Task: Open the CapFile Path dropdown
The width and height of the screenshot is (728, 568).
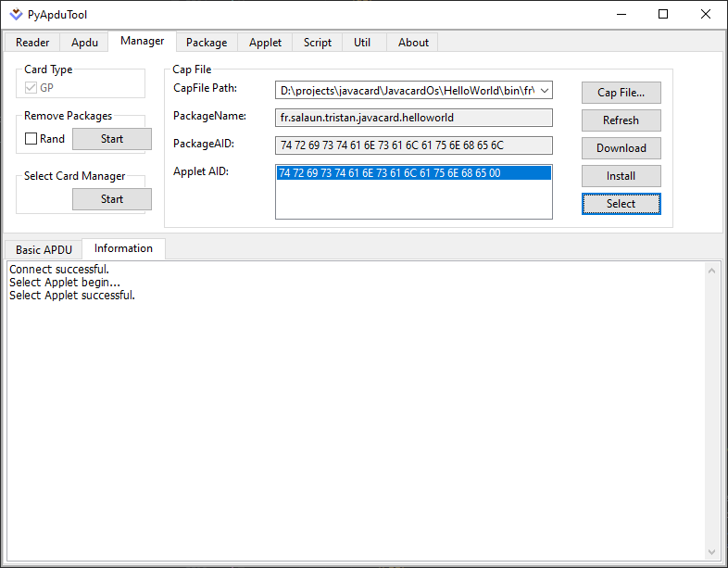Action: (544, 90)
